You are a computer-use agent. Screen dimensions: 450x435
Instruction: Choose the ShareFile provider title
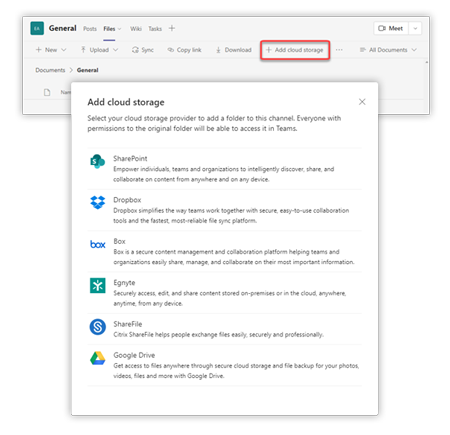[128, 324]
